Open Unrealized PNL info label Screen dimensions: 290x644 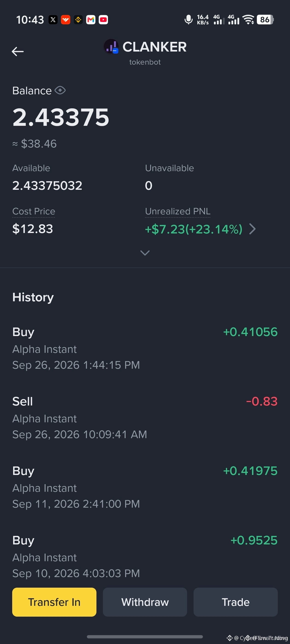178,212
